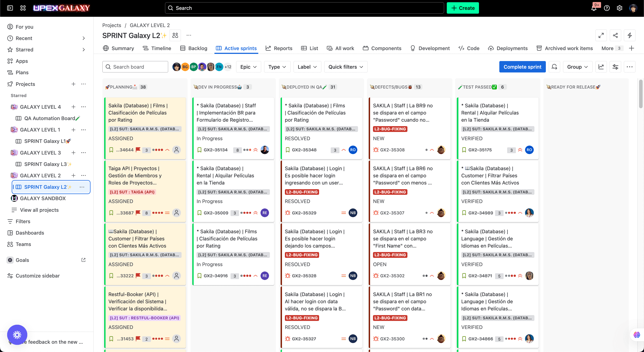This screenshot has height=352, width=644.
Task: Toggle the BP assignee avatar filter
Action: click(193, 67)
